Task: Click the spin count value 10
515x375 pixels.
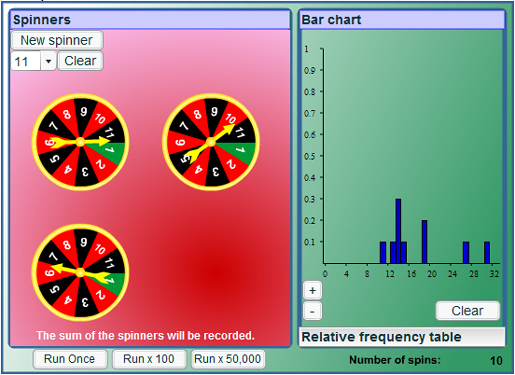Action: coord(496,361)
